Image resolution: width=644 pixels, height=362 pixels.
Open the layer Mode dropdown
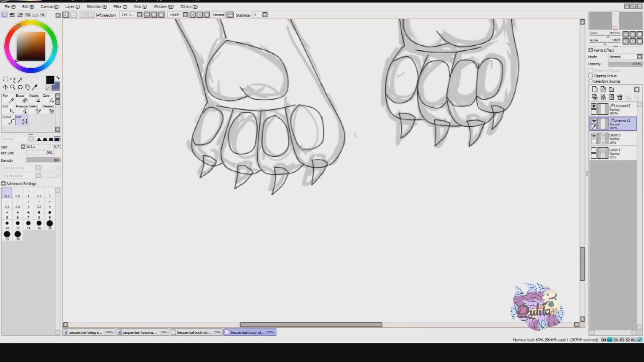point(625,57)
